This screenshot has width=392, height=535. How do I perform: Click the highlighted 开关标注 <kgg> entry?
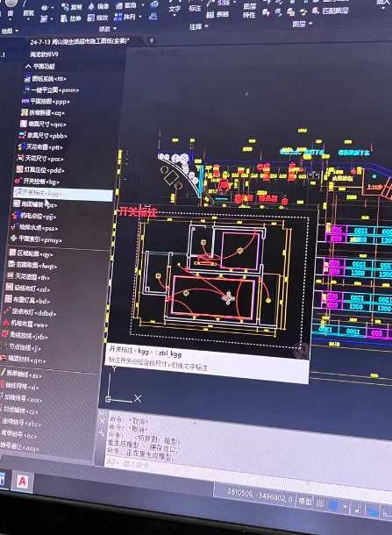click(63, 194)
